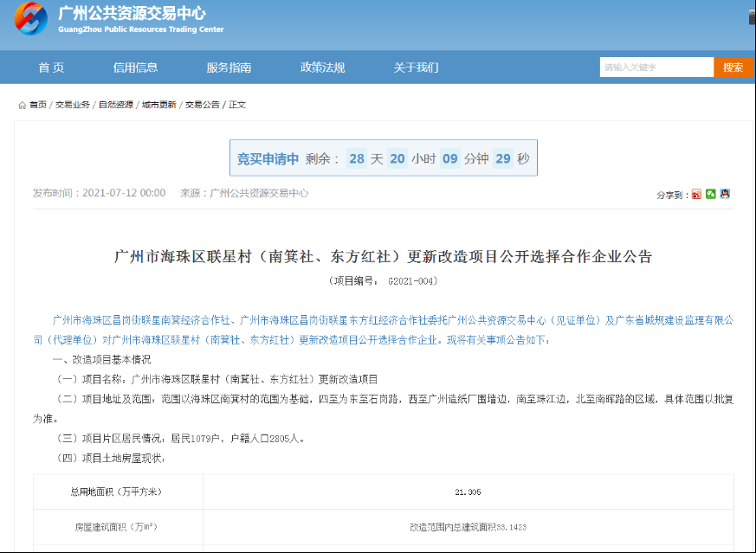756x553 pixels.
Task: Open 信用信息 navigation menu
Action: pyautogui.click(x=135, y=68)
